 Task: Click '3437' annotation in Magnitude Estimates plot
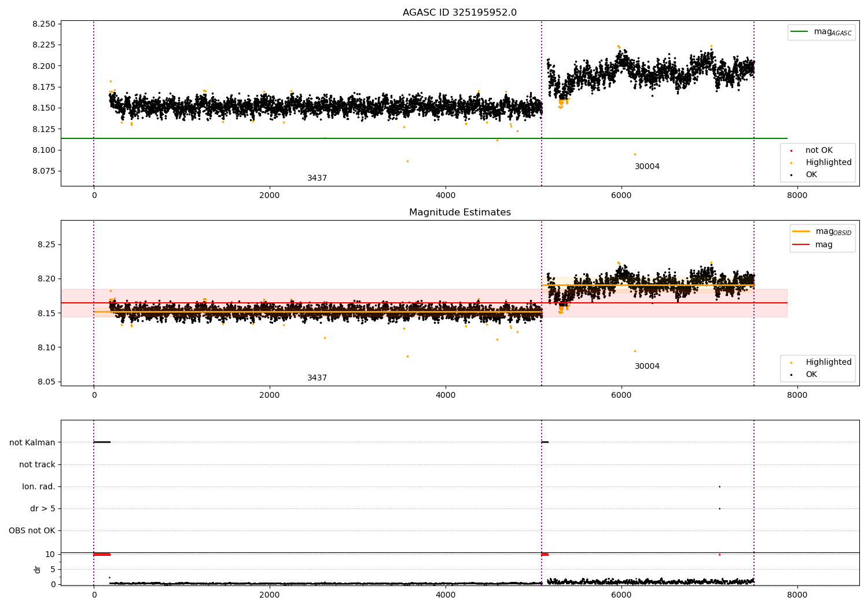(x=317, y=378)
